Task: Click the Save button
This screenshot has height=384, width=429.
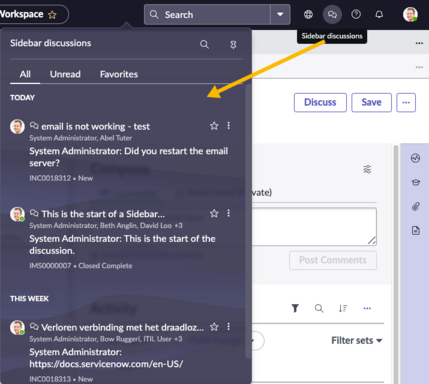Action: [x=371, y=102]
